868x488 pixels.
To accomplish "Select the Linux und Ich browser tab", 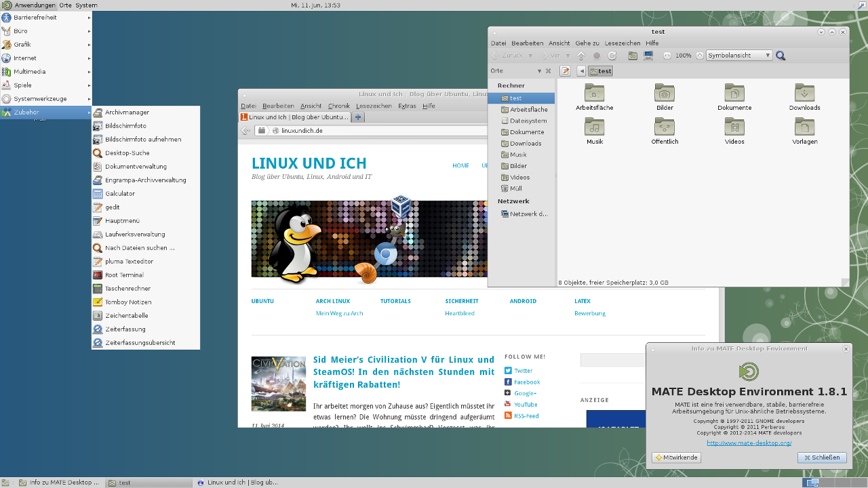I will pyautogui.click(x=295, y=117).
